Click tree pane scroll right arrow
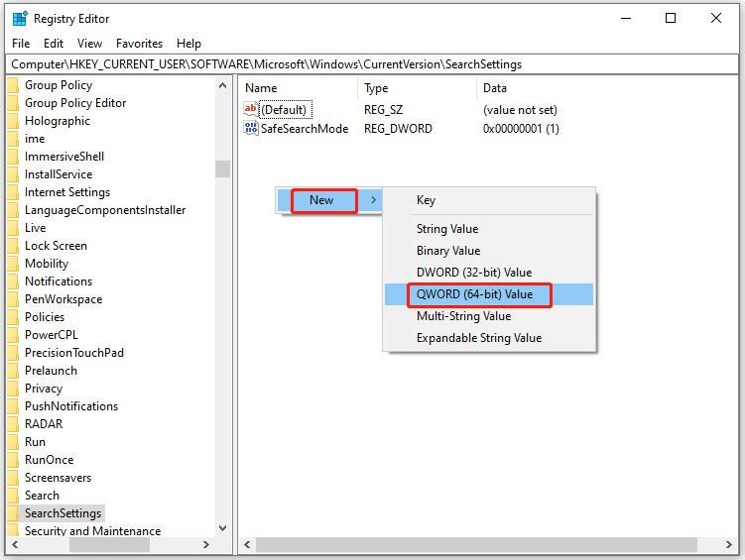Viewport: 745px width, 560px height. (206, 544)
